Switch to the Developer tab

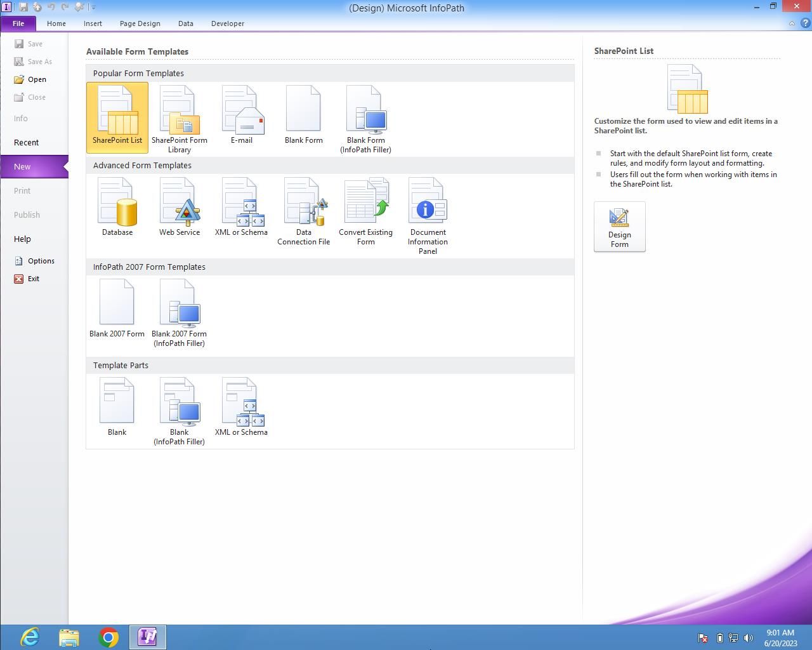228,23
